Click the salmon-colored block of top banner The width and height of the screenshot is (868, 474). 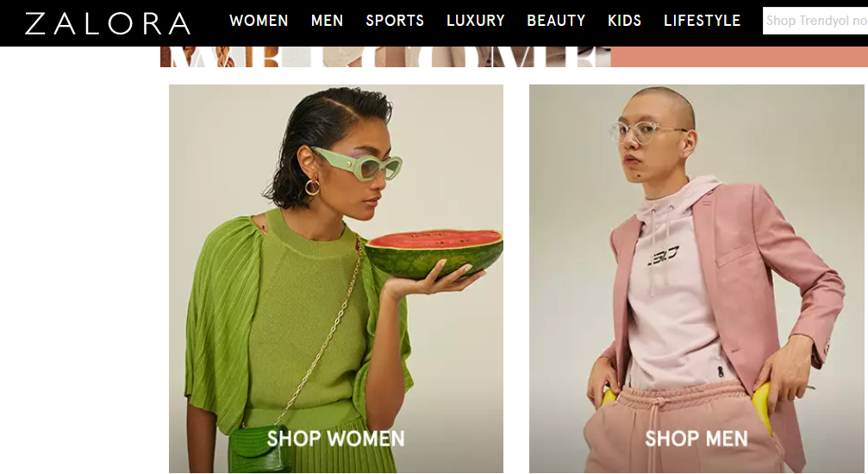(x=739, y=57)
